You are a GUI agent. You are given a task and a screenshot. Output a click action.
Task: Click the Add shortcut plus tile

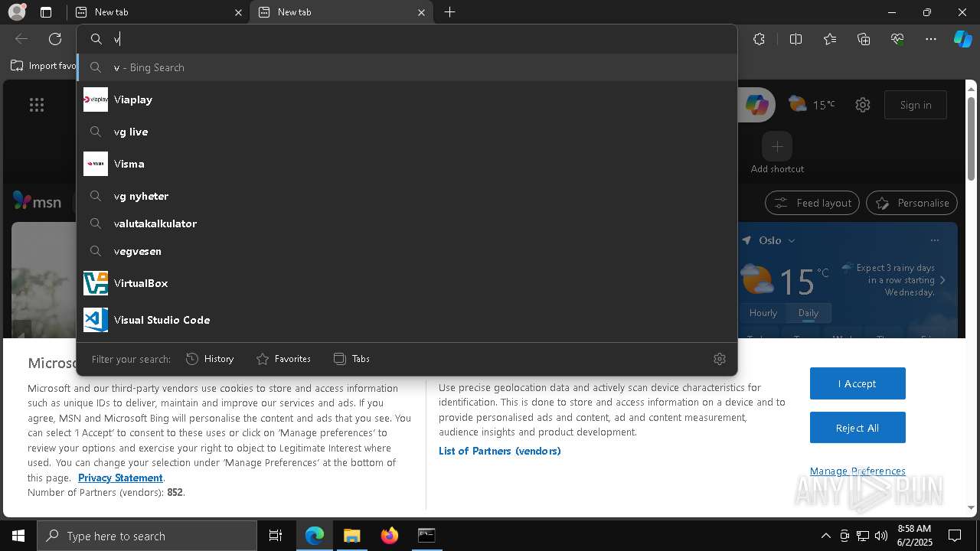(777, 146)
